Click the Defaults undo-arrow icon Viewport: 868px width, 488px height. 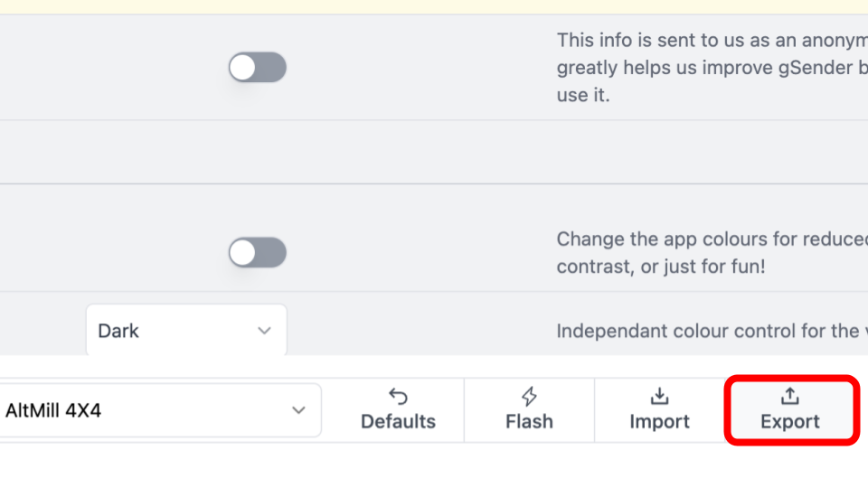coord(398,397)
